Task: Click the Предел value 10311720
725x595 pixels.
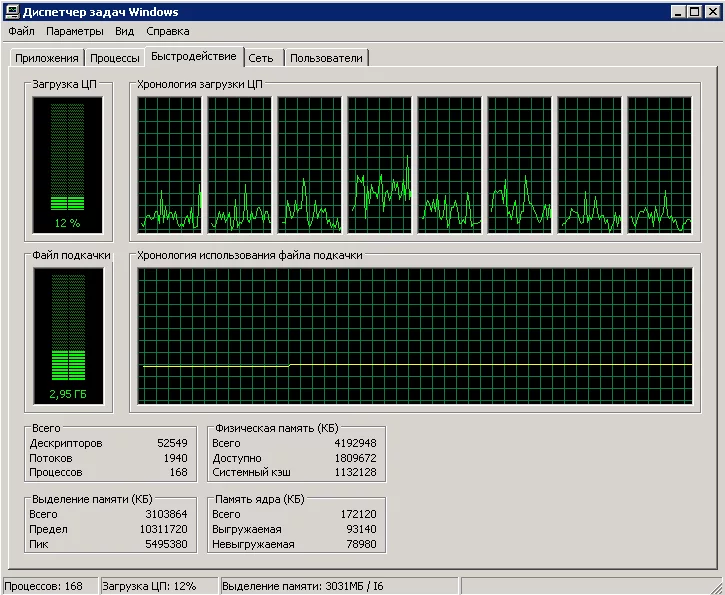Action: pos(164,529)
